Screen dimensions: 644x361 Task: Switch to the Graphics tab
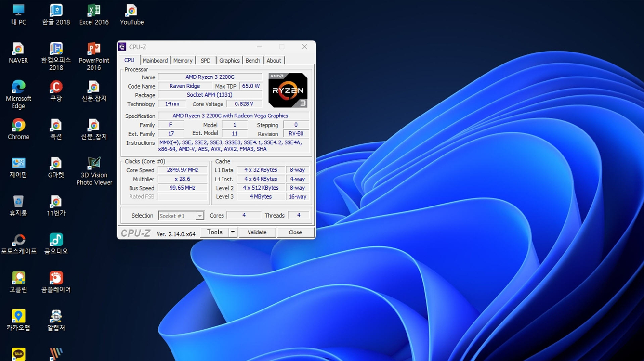(229, 61)
